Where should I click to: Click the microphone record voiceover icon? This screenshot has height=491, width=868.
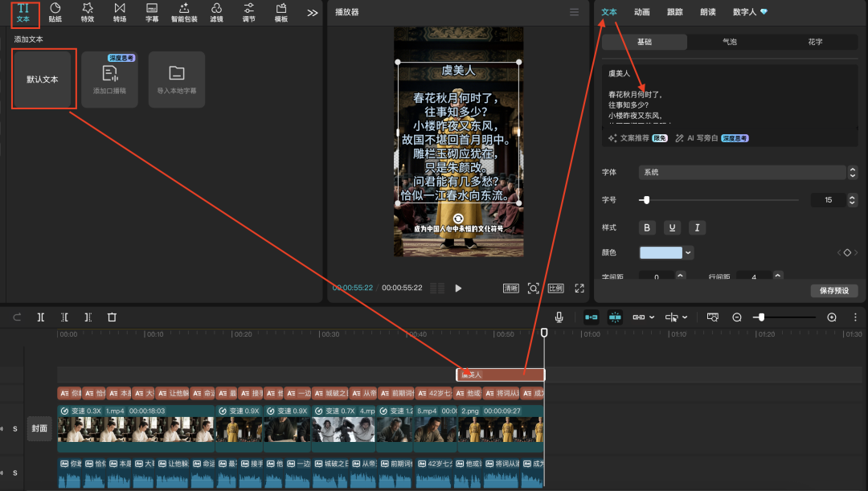559,317
